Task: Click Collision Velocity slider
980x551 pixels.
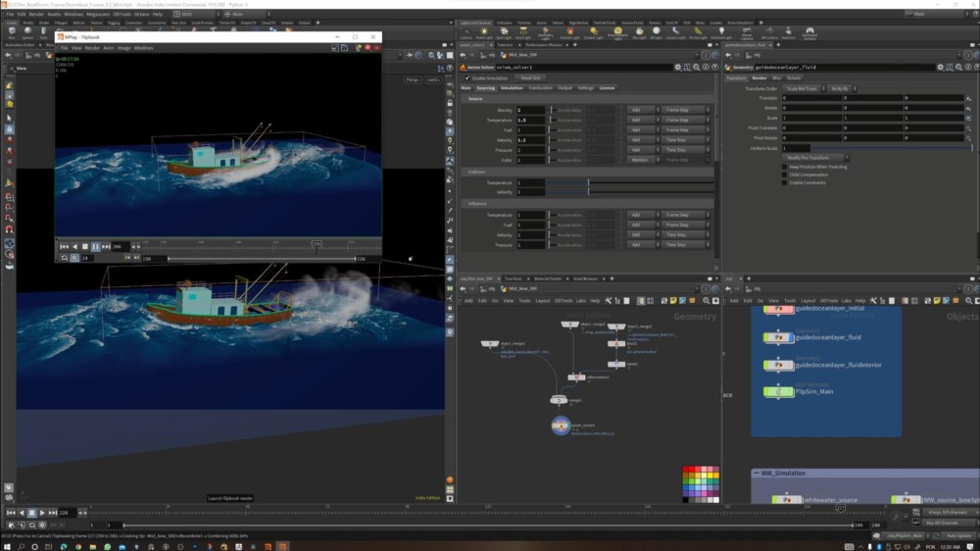Action: 629,192
